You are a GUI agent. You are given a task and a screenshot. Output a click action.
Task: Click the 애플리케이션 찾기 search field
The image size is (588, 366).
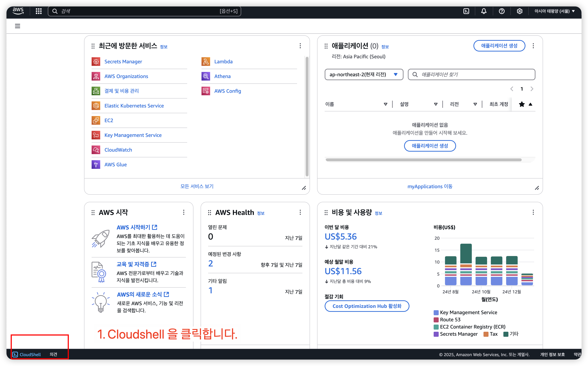point(471,74)
